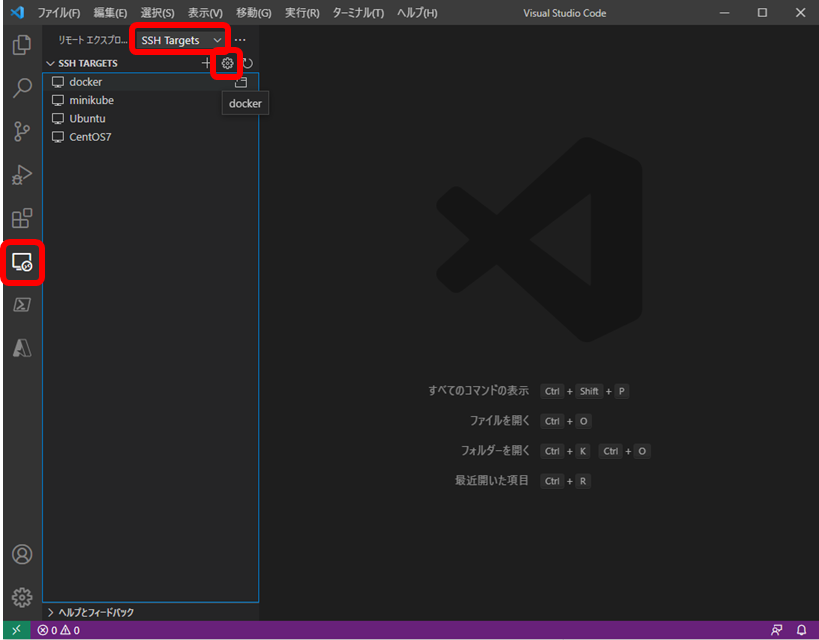Viewport: 819px width, 640px height.
Task: Click the VS Code logo in title bar
Action: 17,12
